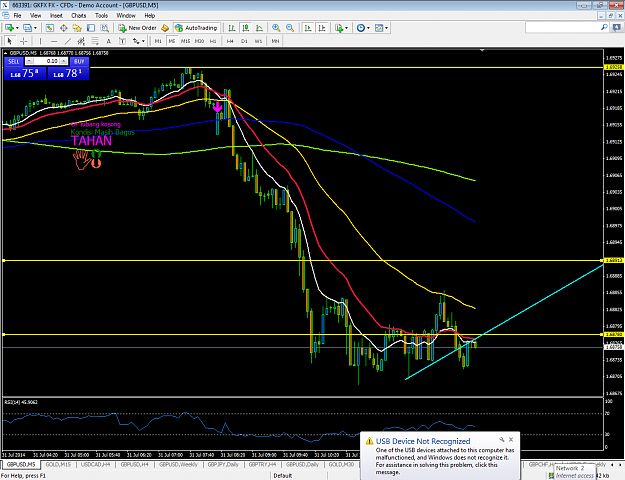The height and width of the screenshot is (480, 625).
Task: Select the cursor arrow tool
Action: click(x=10, y=41)
